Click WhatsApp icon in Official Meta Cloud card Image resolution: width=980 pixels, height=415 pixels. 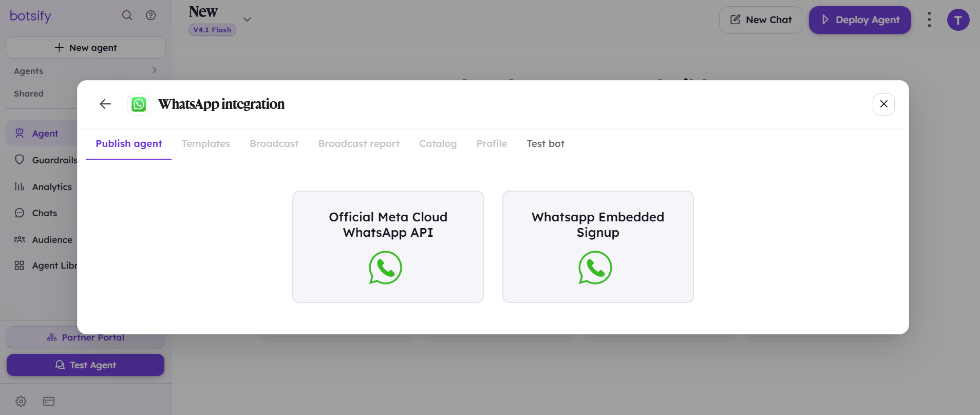click(x=385, y=268)
